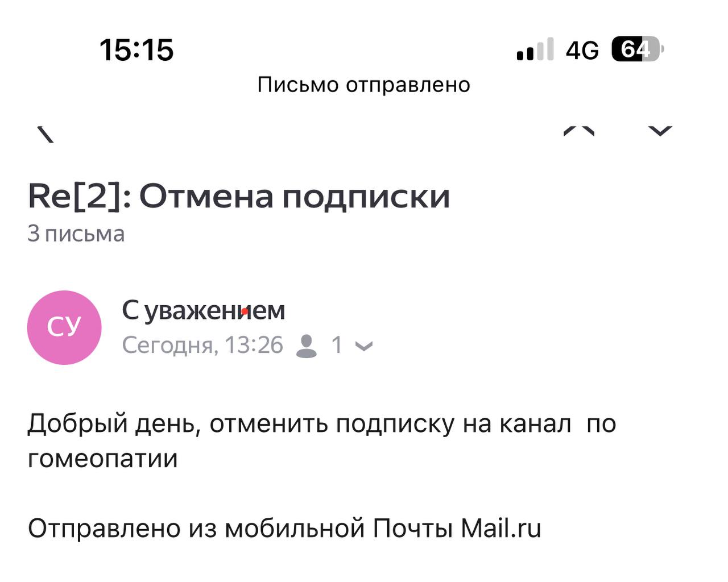Tap the 4G network indicator

582,51
